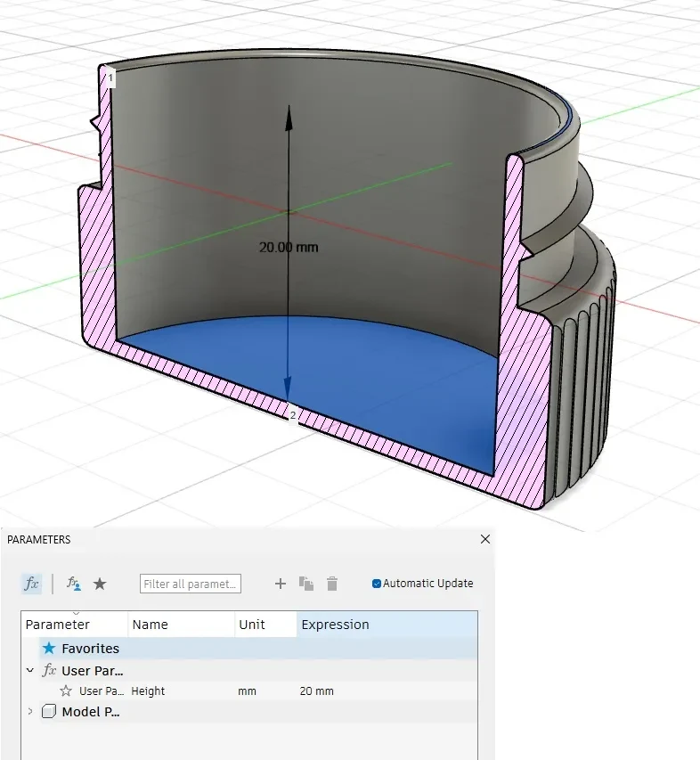
Task: Expand the Model Parameters group
Action: point(30,711)
